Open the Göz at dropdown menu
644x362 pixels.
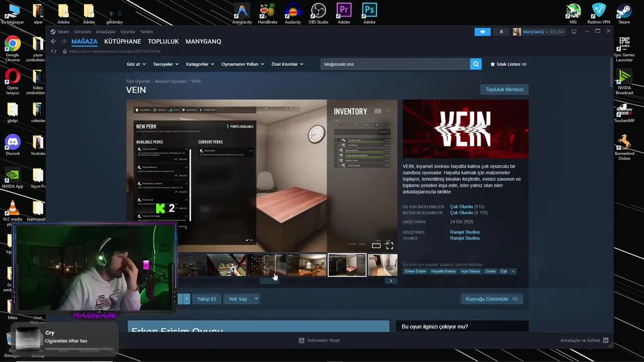point(136,64)
